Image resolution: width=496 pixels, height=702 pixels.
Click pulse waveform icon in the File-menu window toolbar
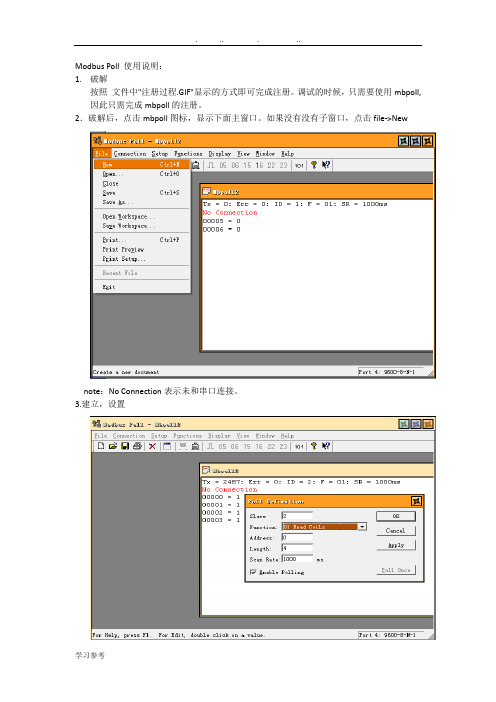pyautogui.click(x=211, y=165)
